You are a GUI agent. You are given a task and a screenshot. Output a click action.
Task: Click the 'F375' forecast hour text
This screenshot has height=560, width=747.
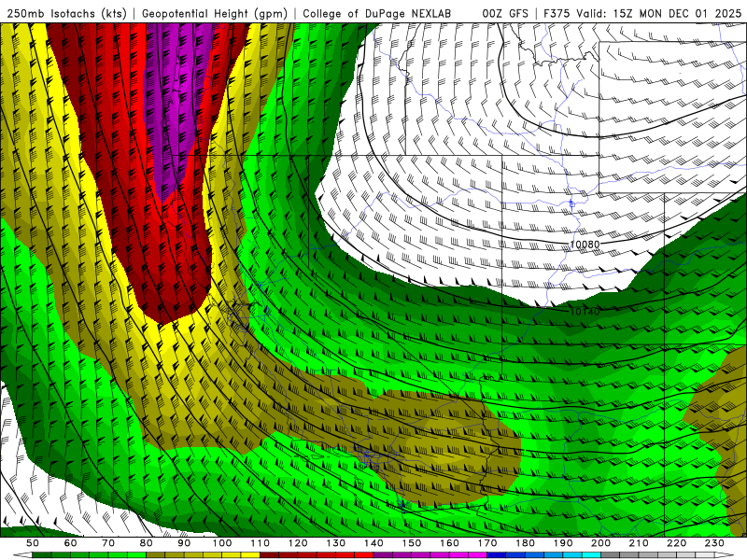point(557,13)
